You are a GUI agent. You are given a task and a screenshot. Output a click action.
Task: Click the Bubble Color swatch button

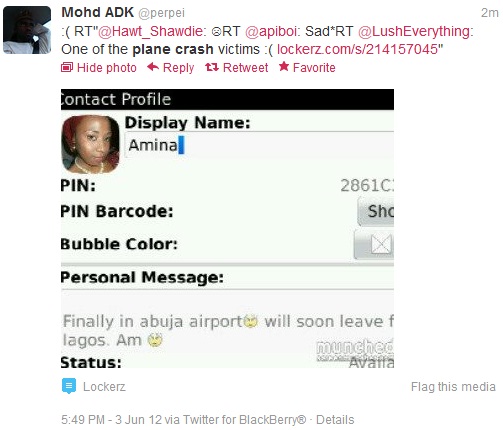(374, 245)
